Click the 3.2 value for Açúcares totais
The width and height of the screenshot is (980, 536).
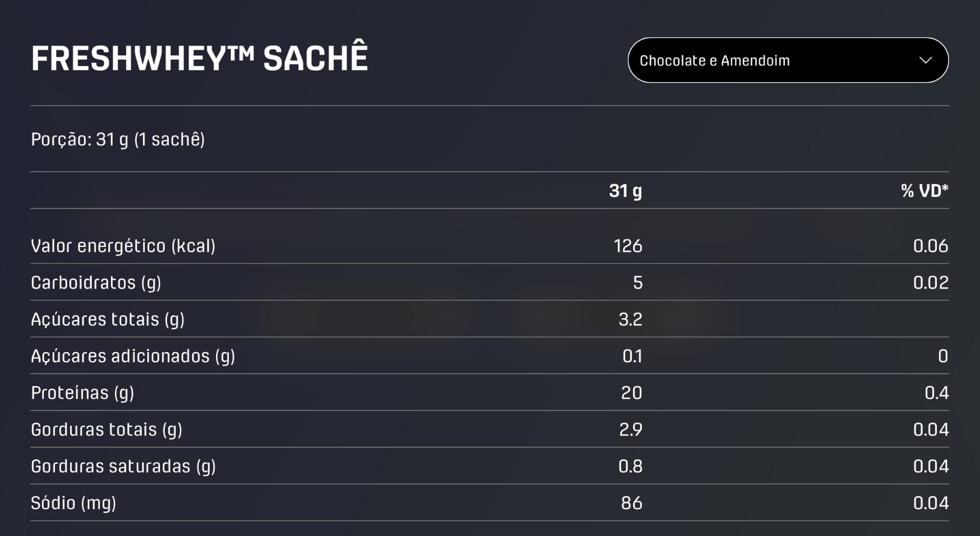[x=630, y=320]
